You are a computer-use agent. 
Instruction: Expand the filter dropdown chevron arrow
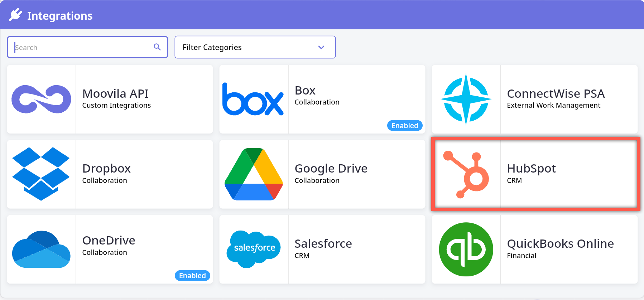[321, 47]
